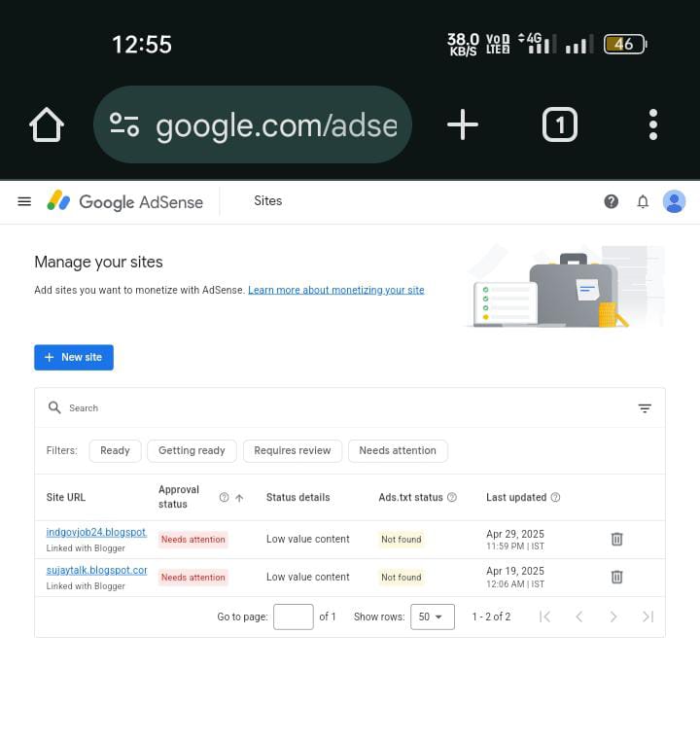The image size is (700, 740).
Task: Tap the 4G signal indicator
Action: click(537, 44)
